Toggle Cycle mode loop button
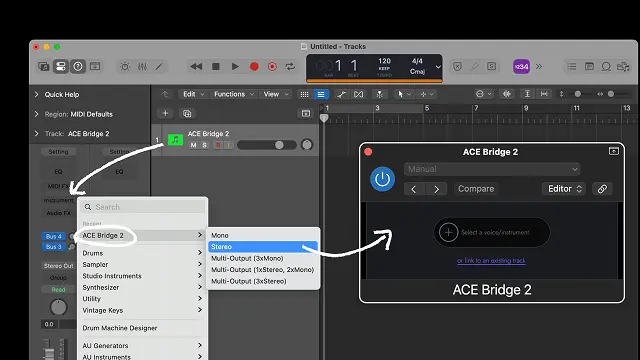The image size is (640, 360). coord(290,67)
